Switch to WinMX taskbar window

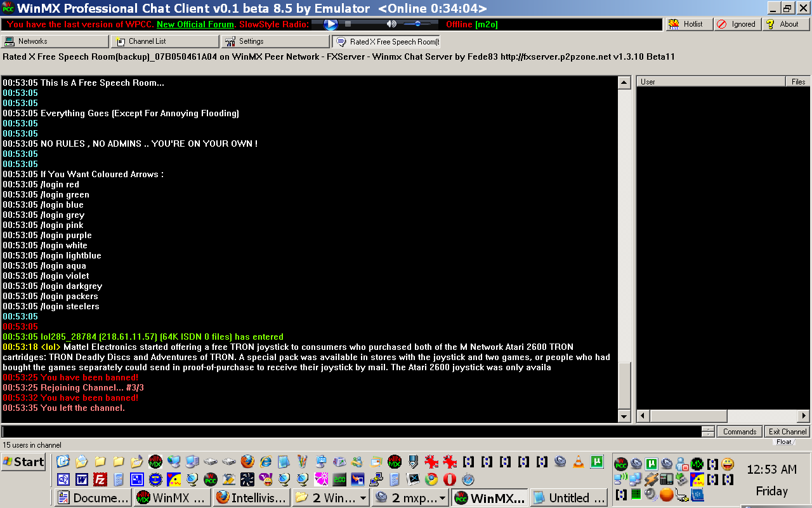click(173, 498)
